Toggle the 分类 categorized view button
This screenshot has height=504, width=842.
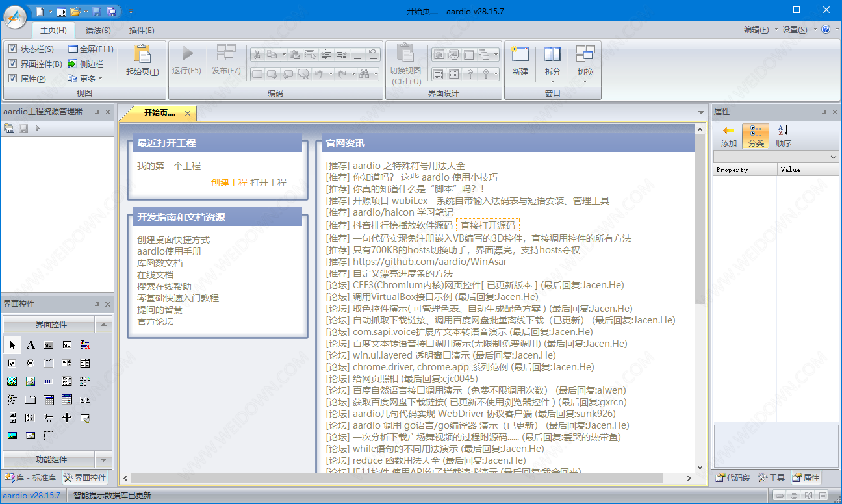[756, 136]
